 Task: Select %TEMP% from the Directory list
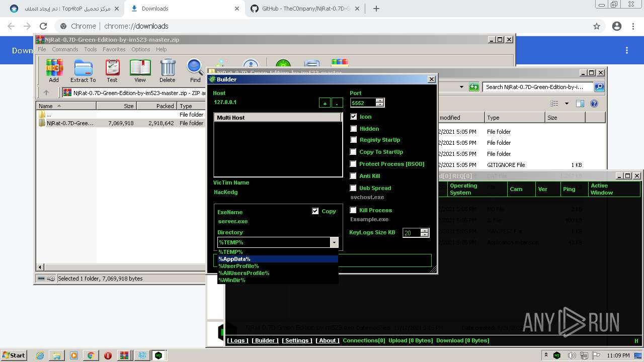click(278, 252)
